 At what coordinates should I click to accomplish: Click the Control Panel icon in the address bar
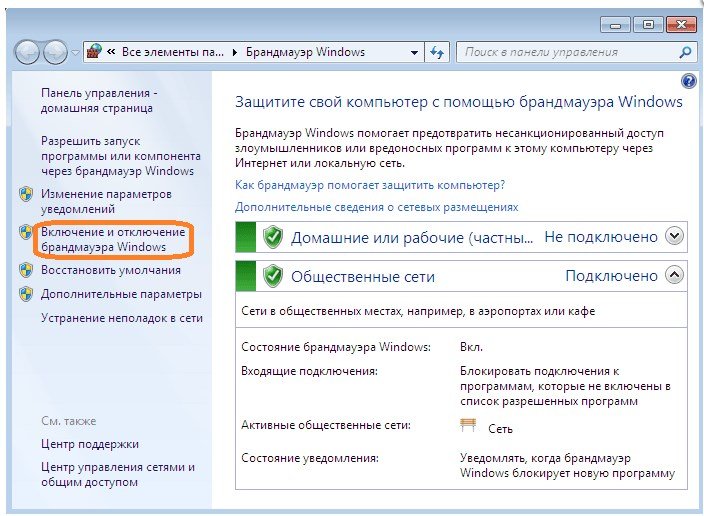point(95,52)
